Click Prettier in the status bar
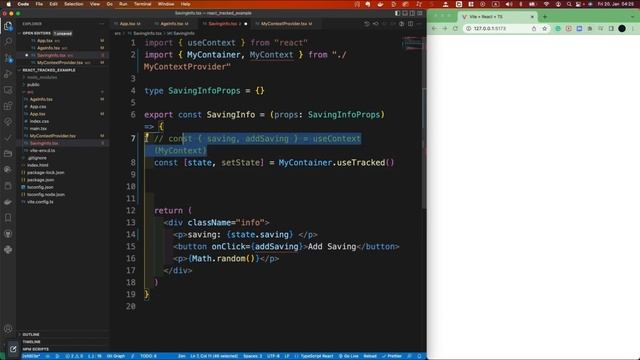Screen dimensions: 640x360 click(x=392, y=356)
